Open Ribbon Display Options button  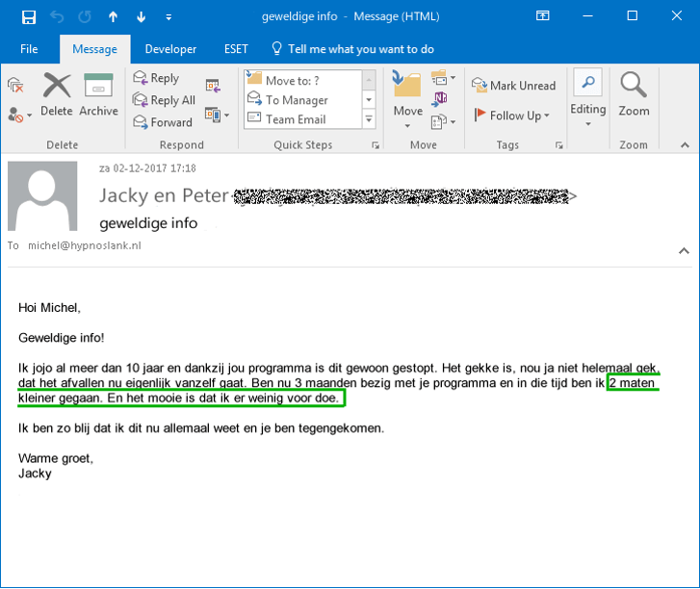click(x=543, y=16)
